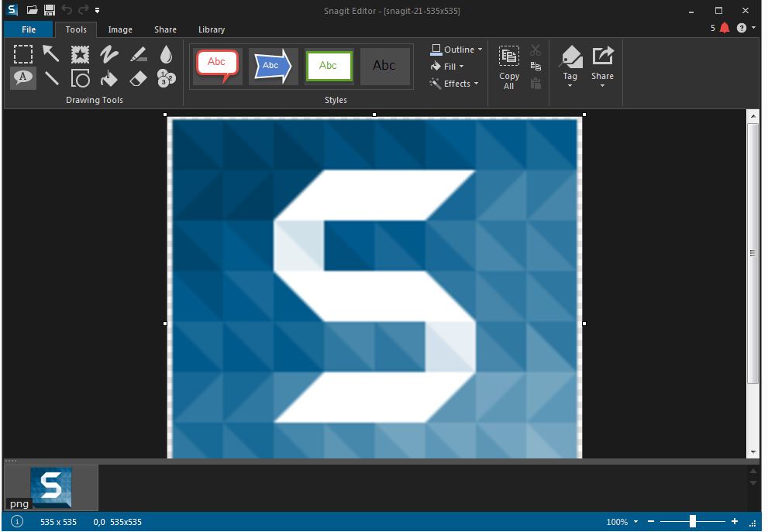Image resolution: width=768 pixels, height=532 pixels.
Task: Choose the Blur droplet tool
Action: [x=166, y=54]
